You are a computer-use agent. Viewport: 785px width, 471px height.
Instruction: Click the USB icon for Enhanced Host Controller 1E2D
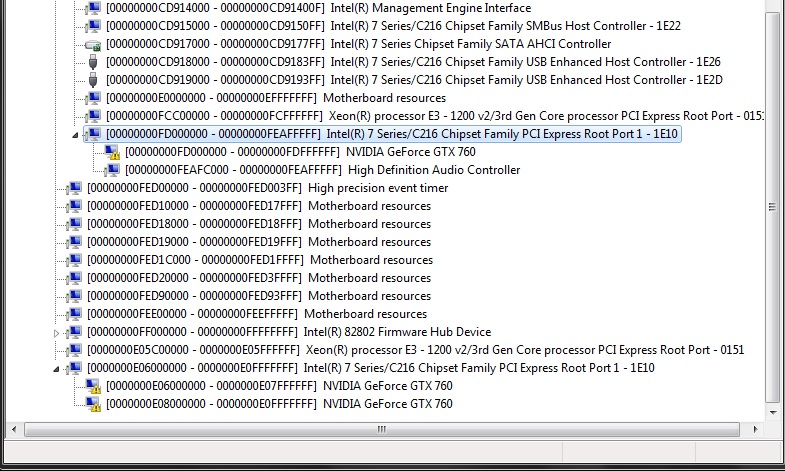click(93, 80)
